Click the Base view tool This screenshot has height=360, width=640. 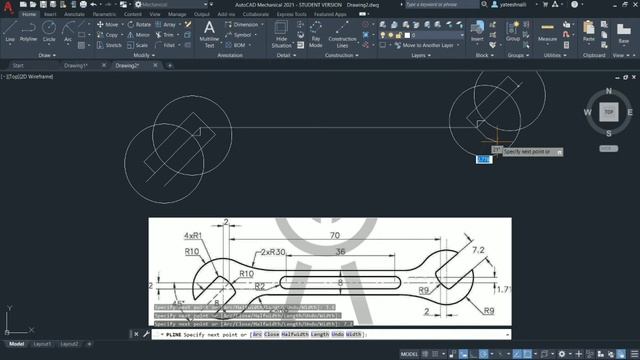(623, 33)
